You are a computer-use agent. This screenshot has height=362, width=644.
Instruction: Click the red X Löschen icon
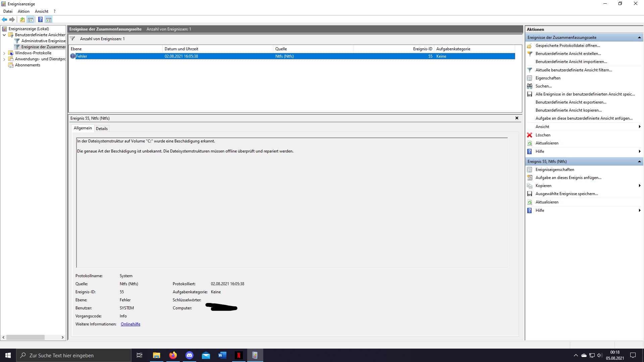[530, 135]
